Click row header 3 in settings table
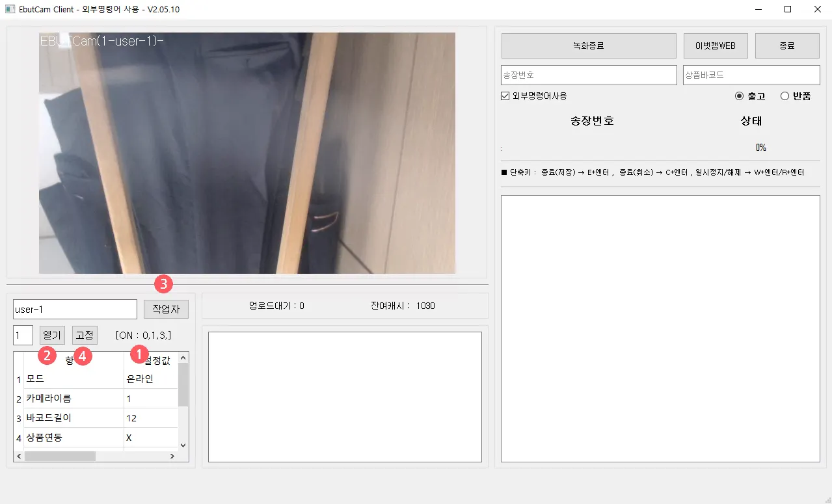The image size is (832, 504). [19, 418]
